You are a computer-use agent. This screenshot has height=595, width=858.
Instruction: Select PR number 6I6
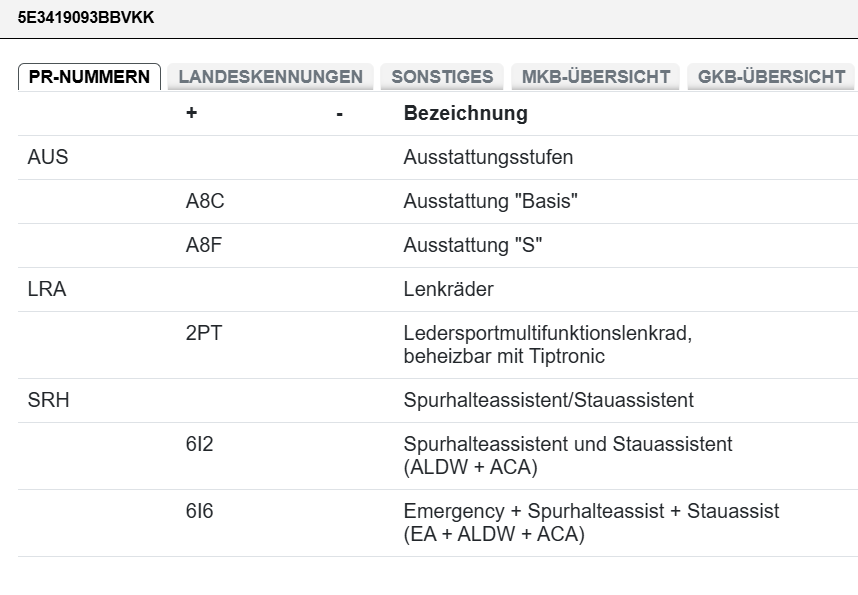[199, 511]
